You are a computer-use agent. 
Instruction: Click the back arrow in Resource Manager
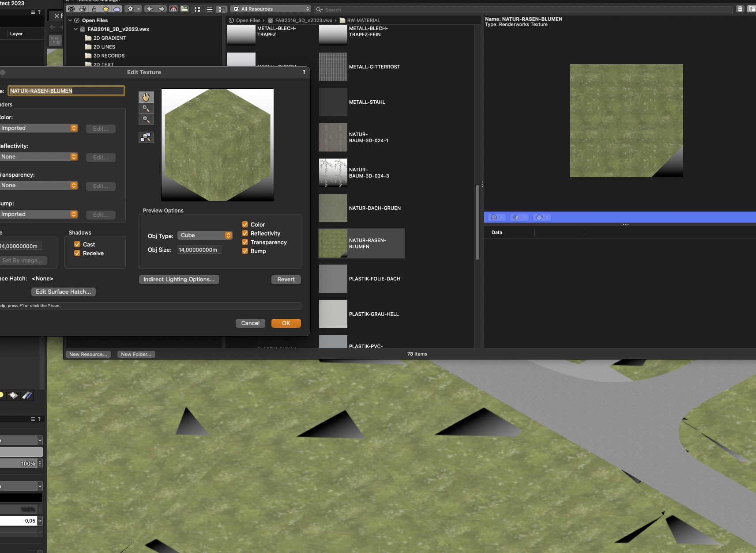(x=150, y=9)
